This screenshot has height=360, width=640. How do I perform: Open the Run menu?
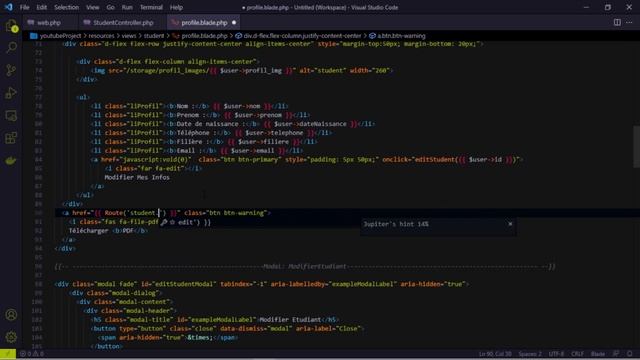[x=127, y=7]
